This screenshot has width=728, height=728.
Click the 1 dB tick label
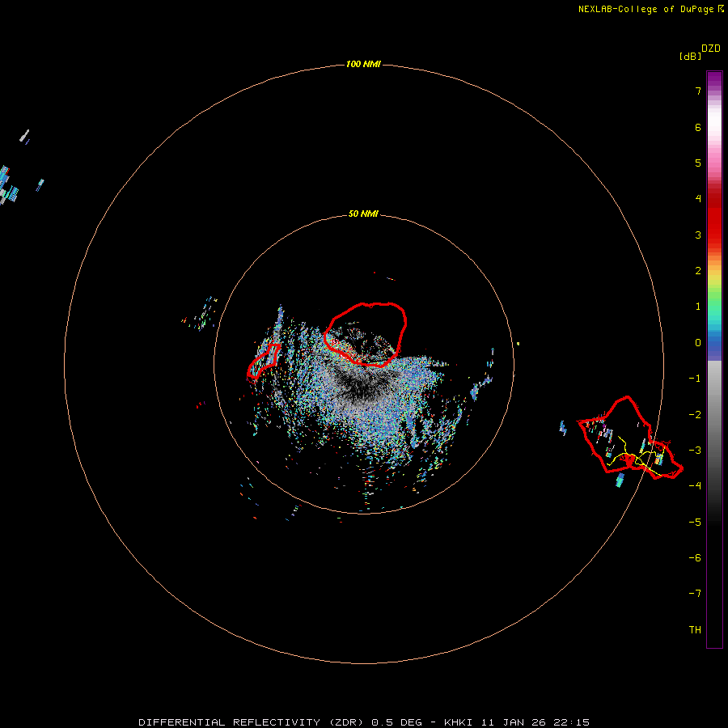tap(698, 307)
